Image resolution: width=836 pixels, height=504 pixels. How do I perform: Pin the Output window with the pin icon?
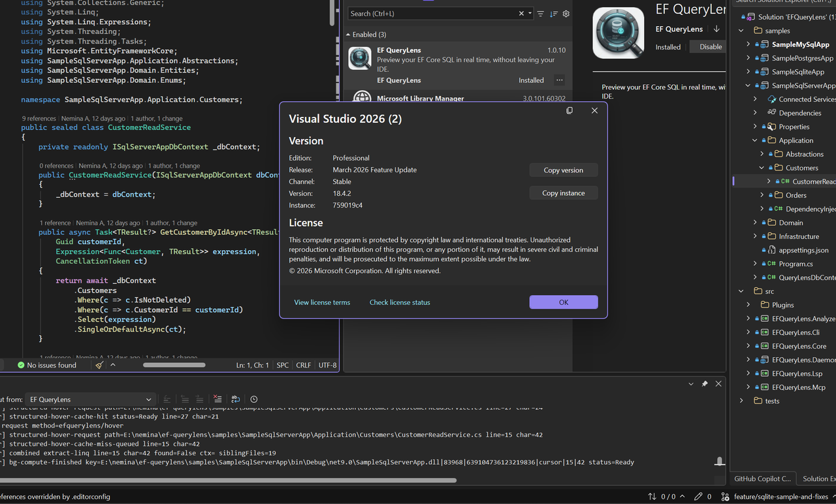pos(705,384)
